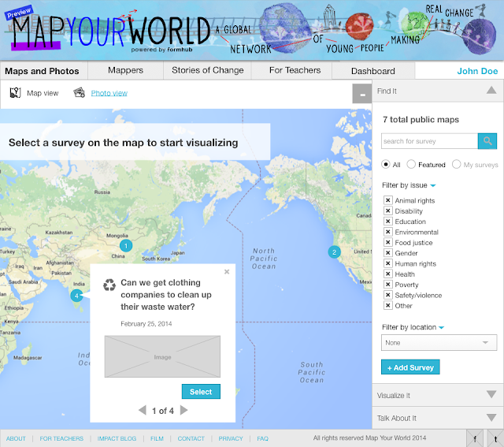
Task: Open the location dropdown showing None
Action: tap(439, 343)
